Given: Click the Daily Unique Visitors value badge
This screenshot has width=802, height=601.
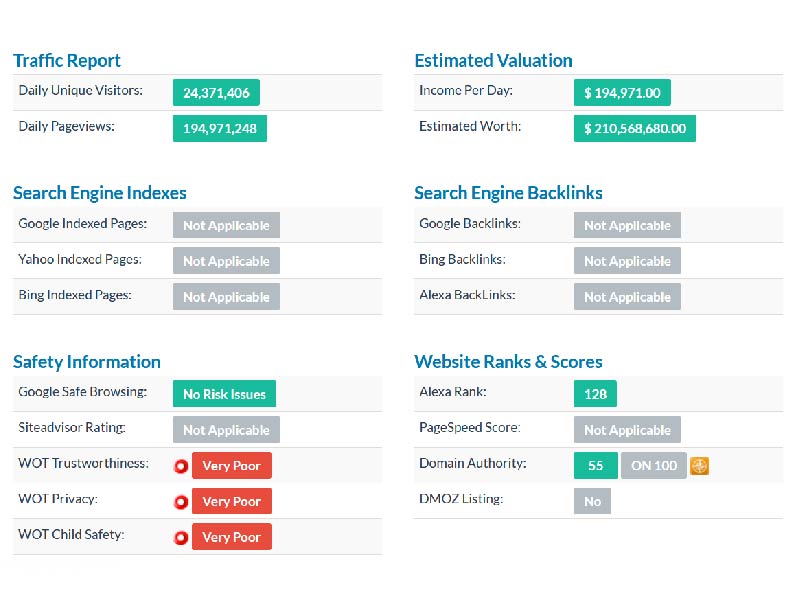Looking at the screenshot, I should [216, 93].
